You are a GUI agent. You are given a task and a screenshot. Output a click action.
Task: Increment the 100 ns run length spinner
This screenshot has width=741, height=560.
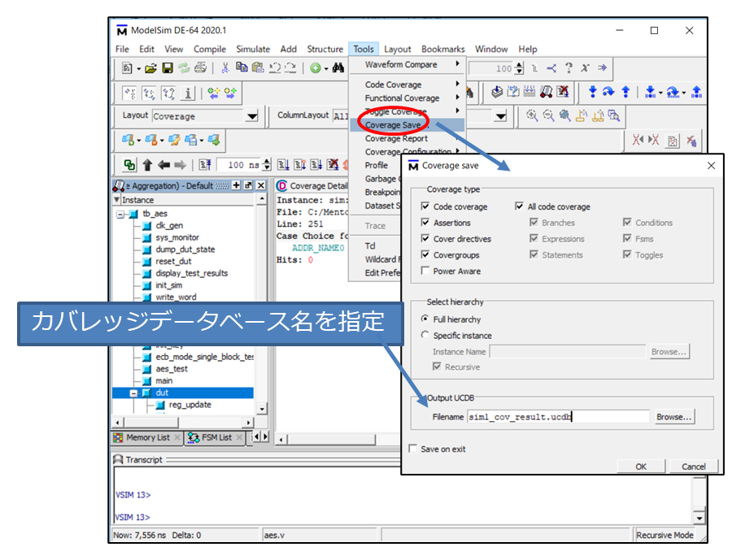[x=267, y=162]
